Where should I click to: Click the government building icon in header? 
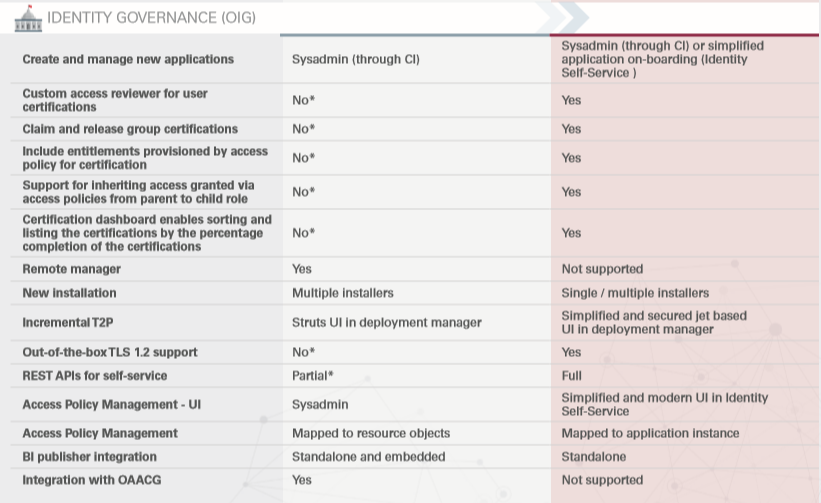click(27, 17)
